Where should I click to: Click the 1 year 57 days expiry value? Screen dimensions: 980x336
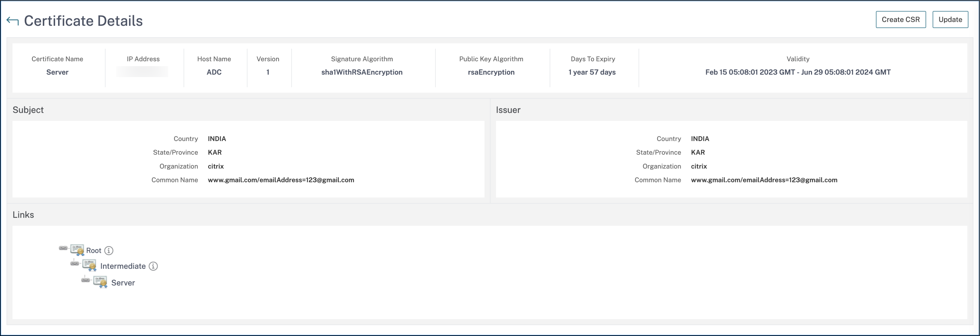pos(592,72)
